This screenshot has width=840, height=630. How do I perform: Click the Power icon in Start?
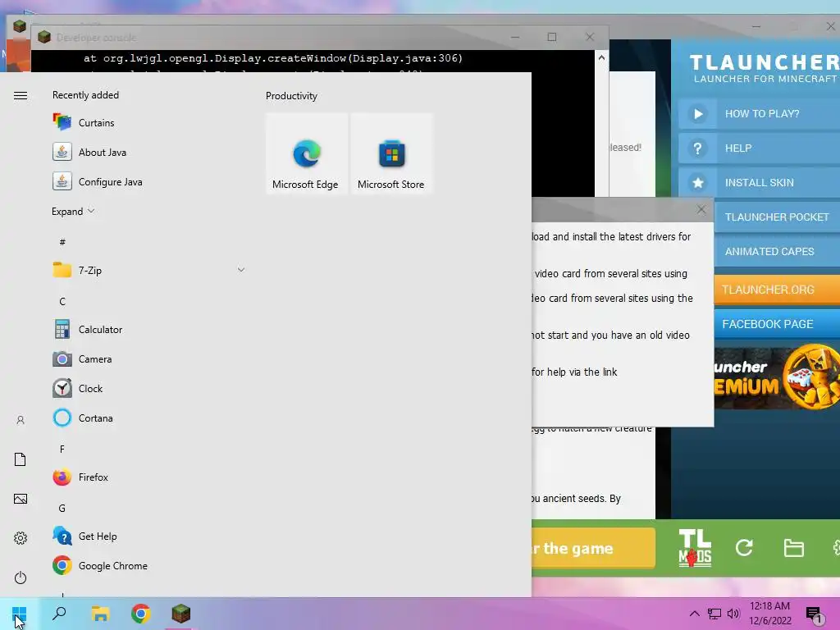point(21,577)
